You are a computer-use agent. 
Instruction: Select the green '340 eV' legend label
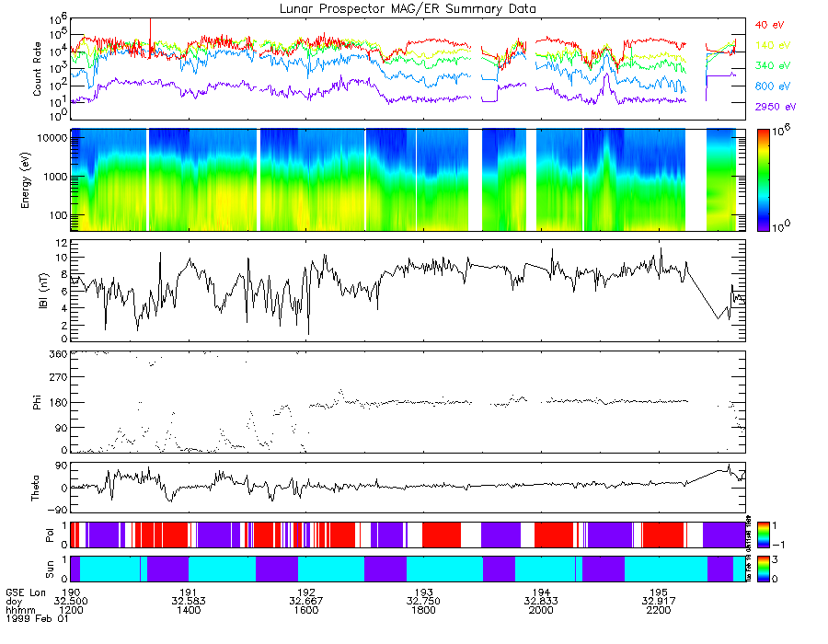tap(773, 65)
